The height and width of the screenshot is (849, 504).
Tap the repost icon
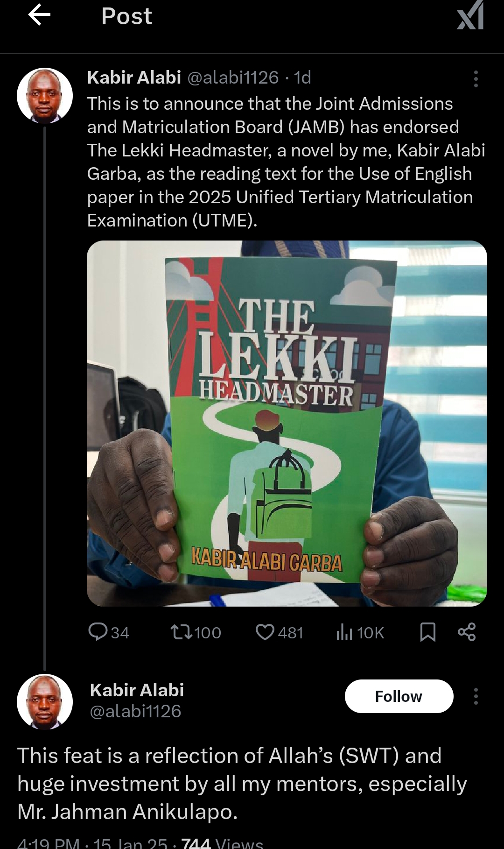[x=181, y=632]
